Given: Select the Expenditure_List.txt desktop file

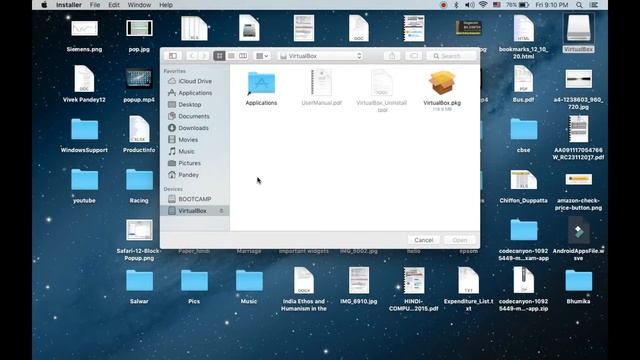Looking at the screenshot, I should click(469, 289).
